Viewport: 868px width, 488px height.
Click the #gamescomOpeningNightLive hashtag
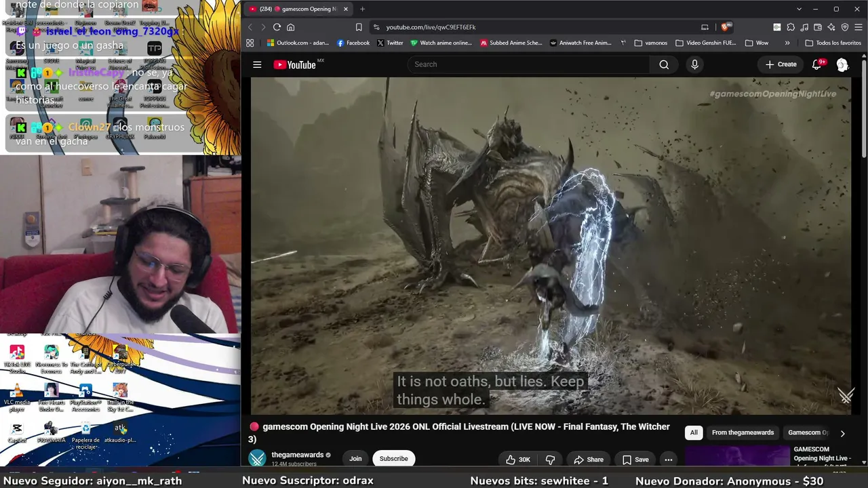coord(773,94)
